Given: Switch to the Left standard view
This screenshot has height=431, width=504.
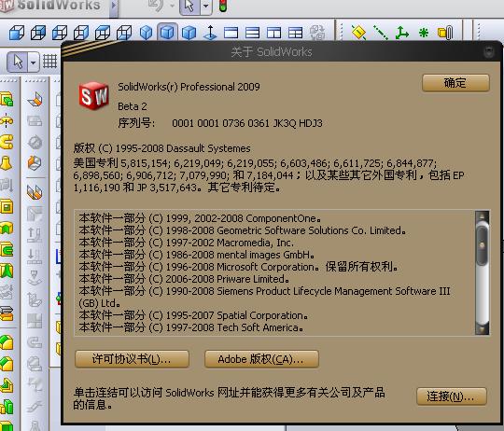Looking at the screenshot, I should (x=60, y=33).
